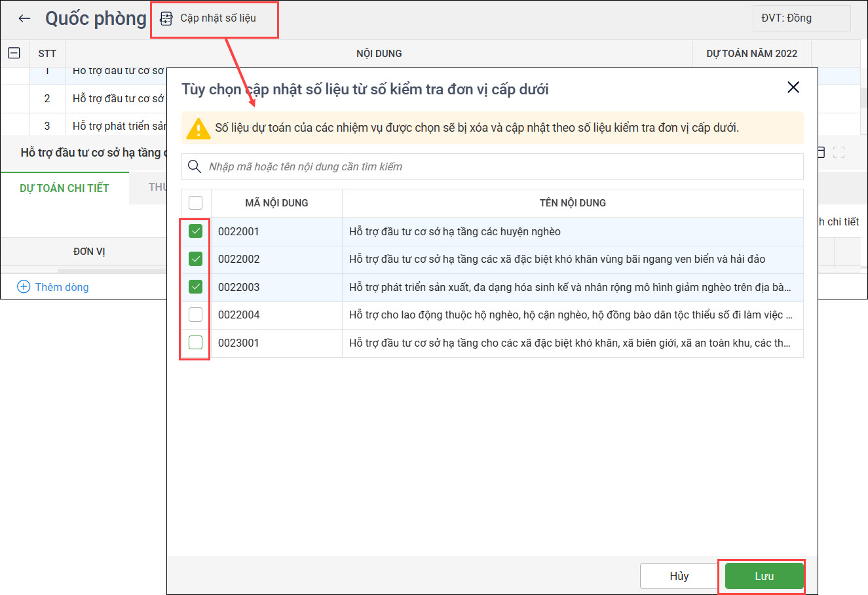The height and width of the screenshot is (595, 868).
Task: Uncheck the 0022002 row checkbox
Action: click(x=195, y=259)
